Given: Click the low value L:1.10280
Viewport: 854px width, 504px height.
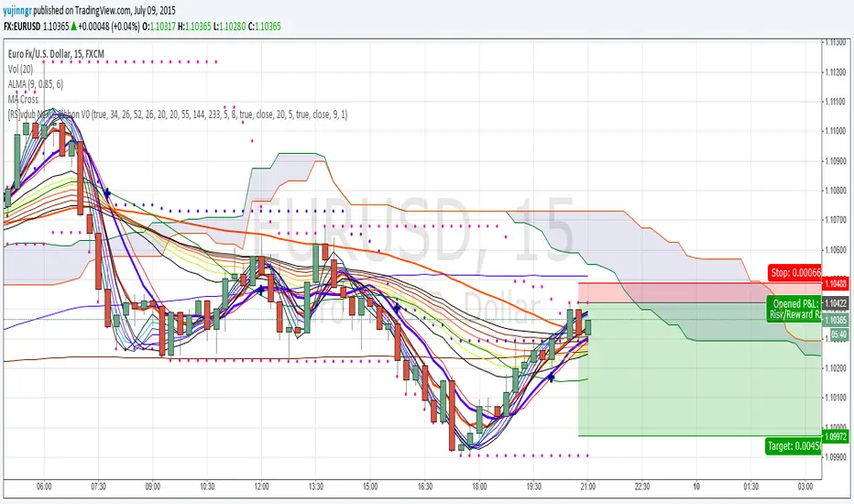Looking at the screenshot, I should pos(229,27).
